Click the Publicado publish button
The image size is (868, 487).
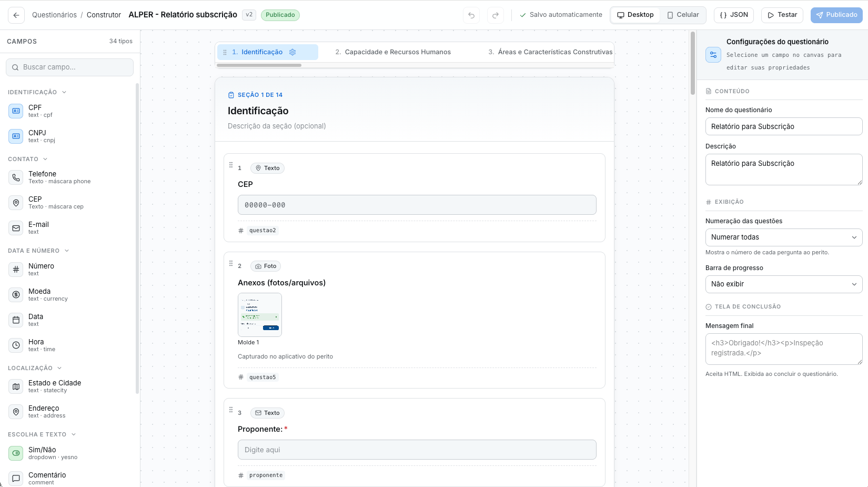pos(836,15)
